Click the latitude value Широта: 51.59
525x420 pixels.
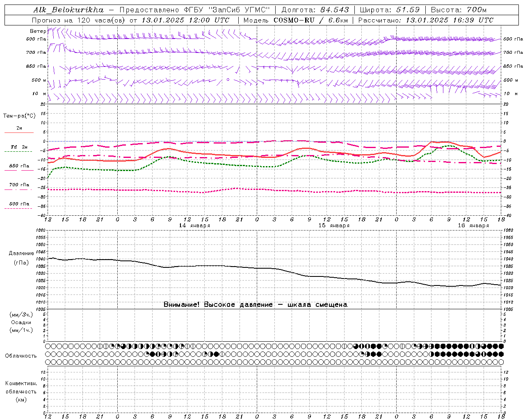coord(390,10)
